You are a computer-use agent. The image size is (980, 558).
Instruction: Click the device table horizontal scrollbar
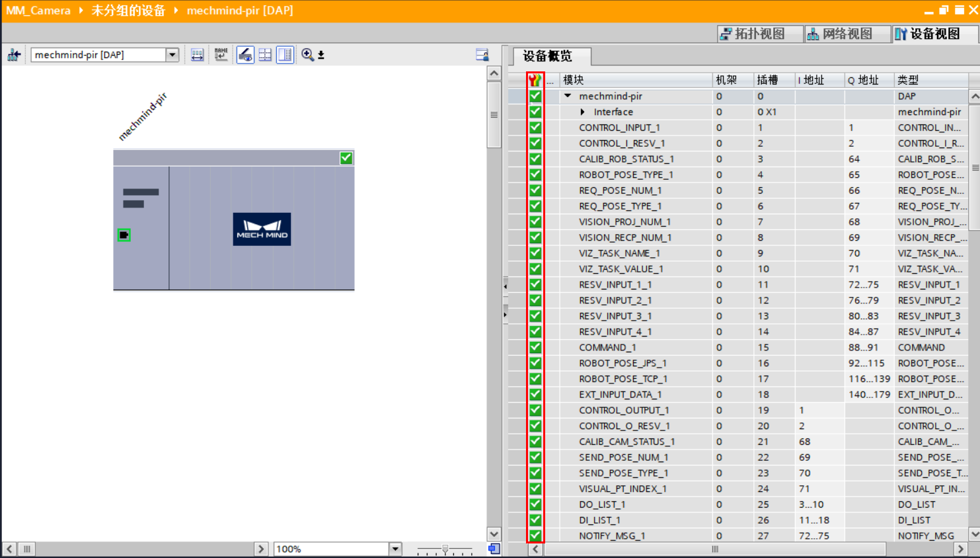click(x=715, y=549)
